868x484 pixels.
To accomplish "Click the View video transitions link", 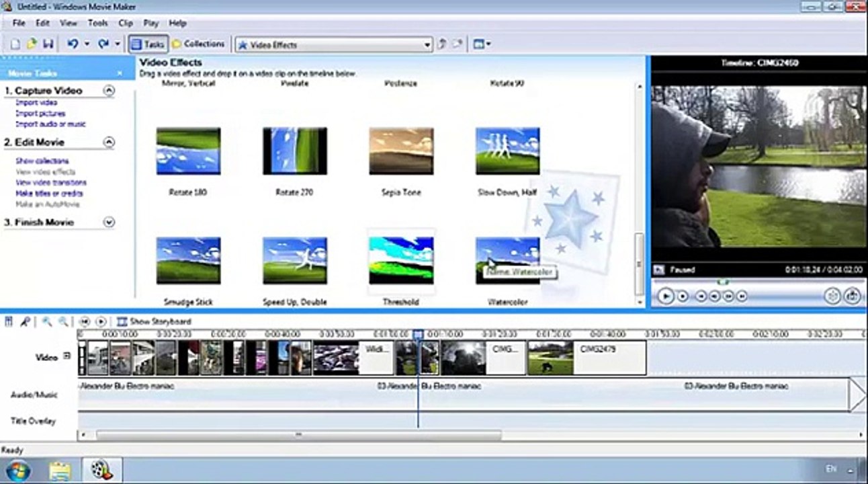I will pos(51,183).
